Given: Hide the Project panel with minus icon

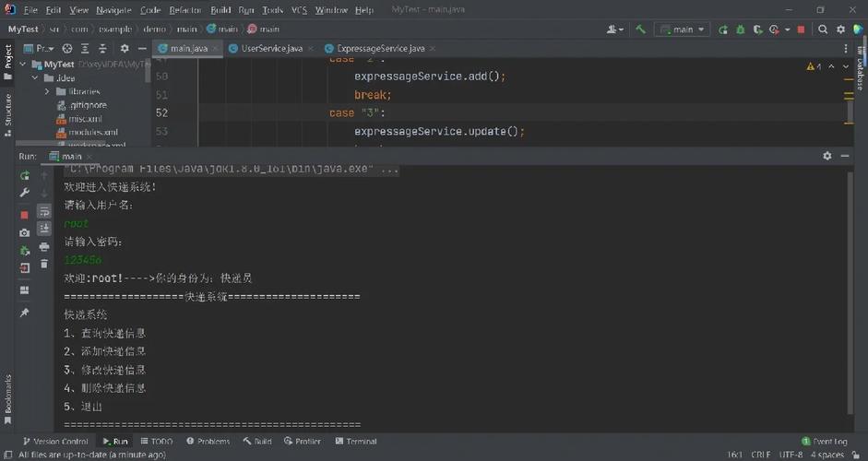Looking at the screenshot, I should click(x=142, y=49).
